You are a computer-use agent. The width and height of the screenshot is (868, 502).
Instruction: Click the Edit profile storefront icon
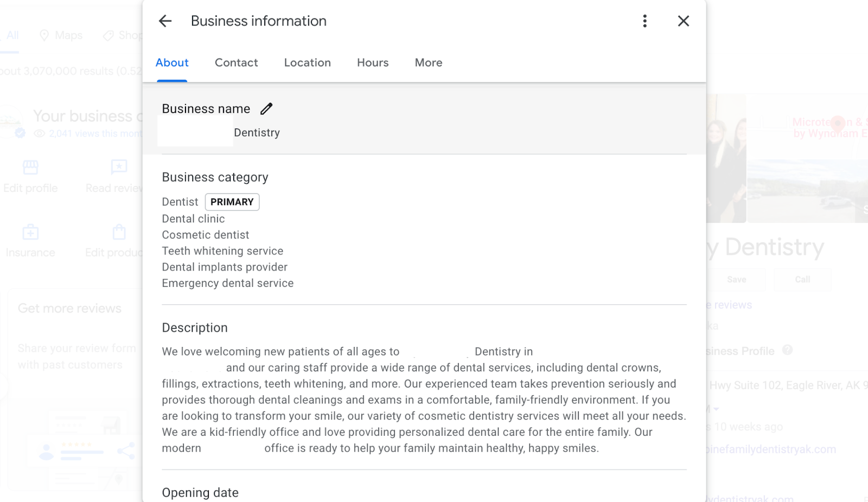pyautogui.click(x=30, y=168)
